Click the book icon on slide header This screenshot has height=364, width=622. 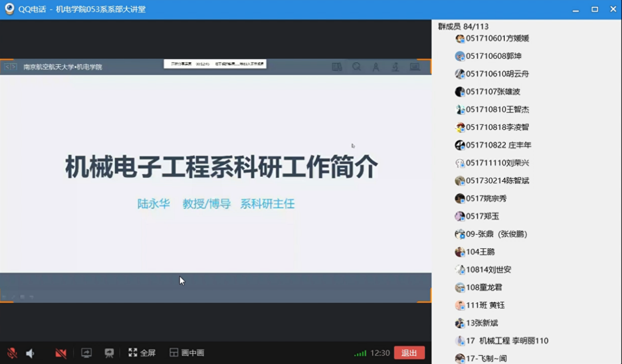click(337, 67)
